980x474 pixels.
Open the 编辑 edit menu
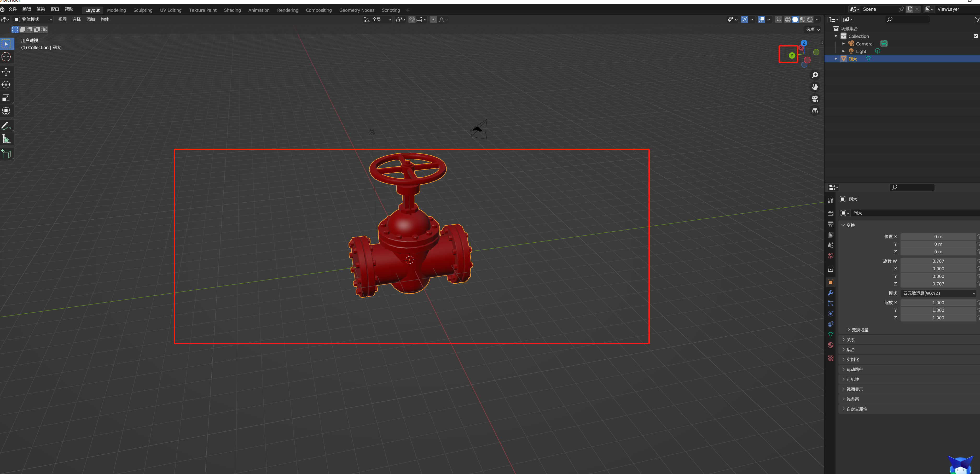(x=27, y=9)
